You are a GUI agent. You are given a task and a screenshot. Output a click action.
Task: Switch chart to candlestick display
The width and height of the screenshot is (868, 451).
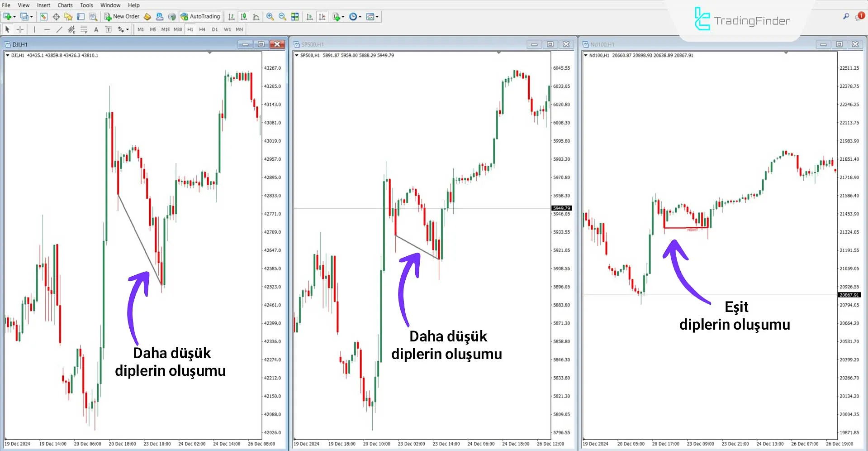click(243, 16)
